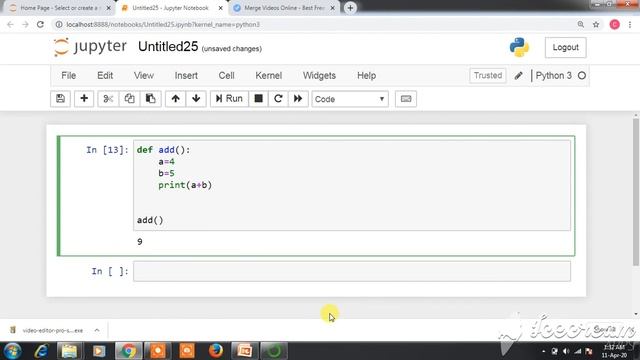Viewport: 640px width, 360px height.
Task: Click the Python logo icon
Action: pyautogui.click(x=519, y=47)
